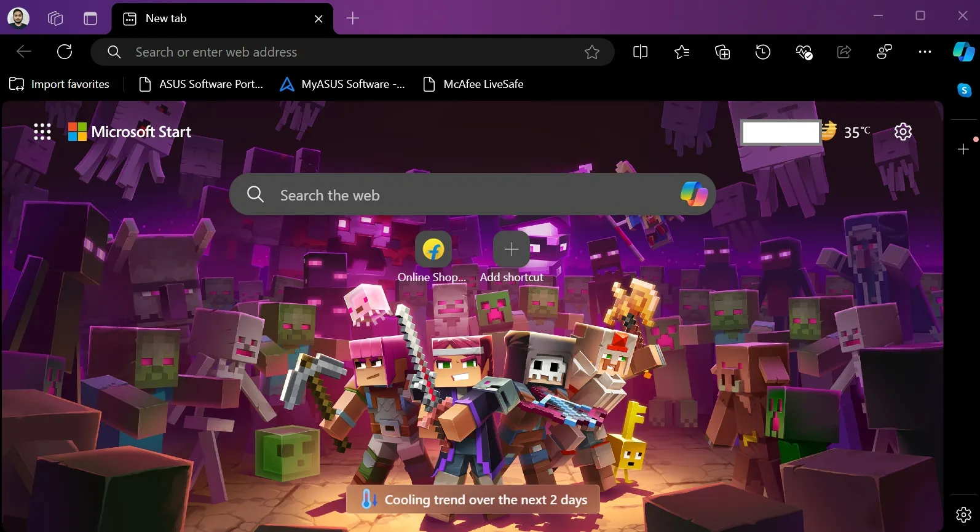Viewport: 980px width, 532px height.
Task: Open Skype from the sidebar
Action: tap(964, 90)
